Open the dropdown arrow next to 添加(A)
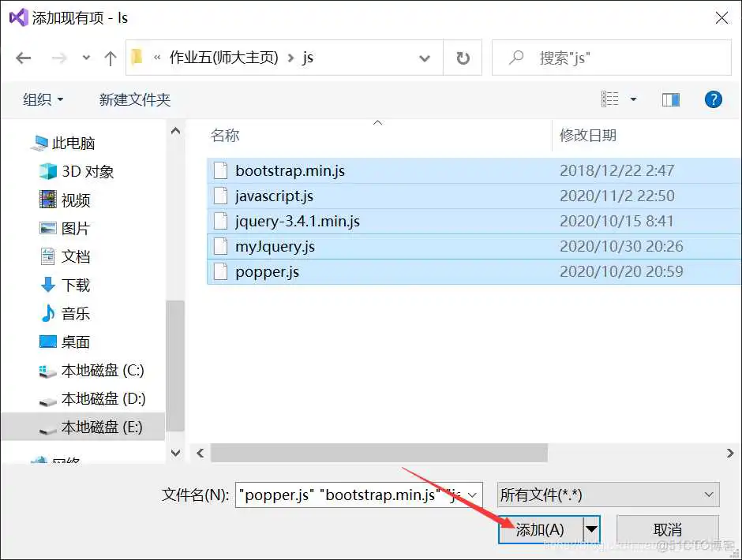 click(590, 529)
